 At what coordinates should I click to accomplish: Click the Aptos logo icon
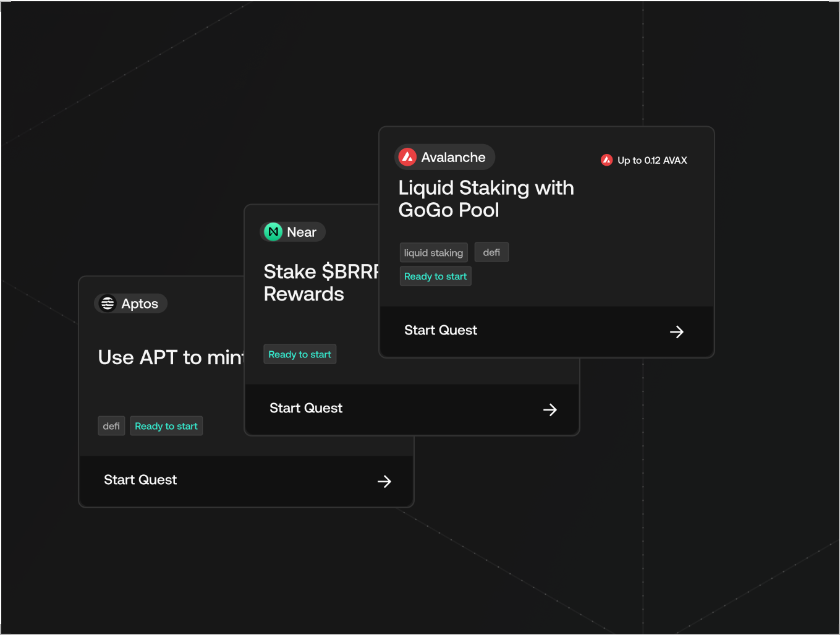click(x=108, y=304)
